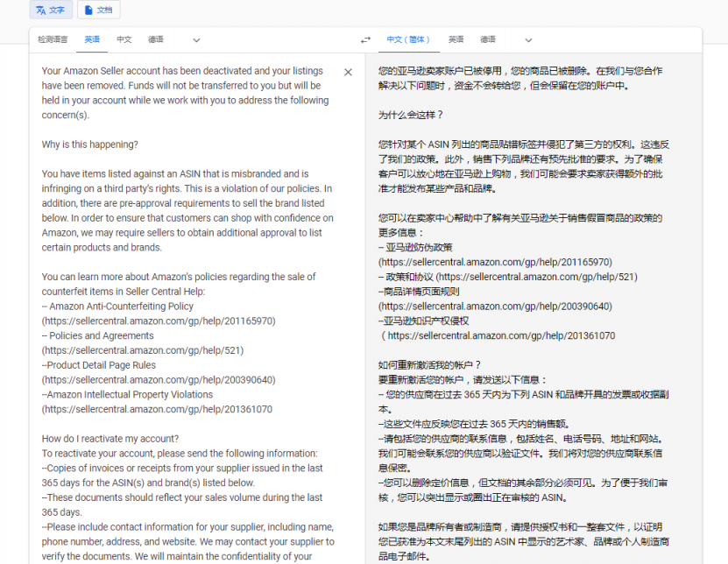Click the translated URL ending in help/521
The height and width of the screenshot is (564, 728).
(537, 277)
